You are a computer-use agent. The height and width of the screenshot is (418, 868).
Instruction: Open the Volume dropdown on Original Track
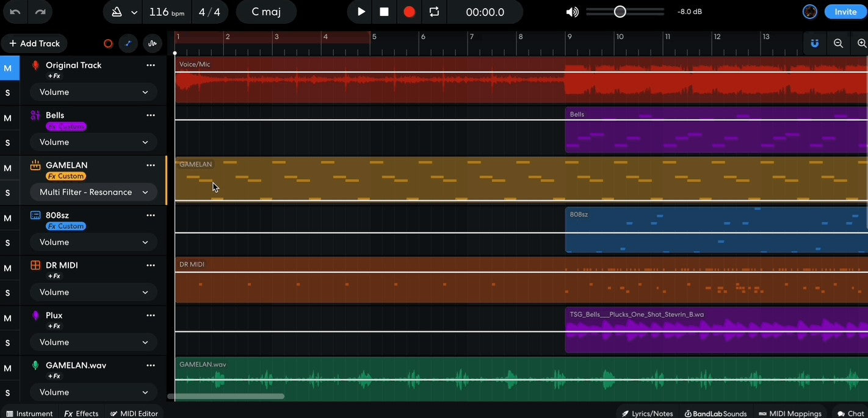(x=93, y=92)
